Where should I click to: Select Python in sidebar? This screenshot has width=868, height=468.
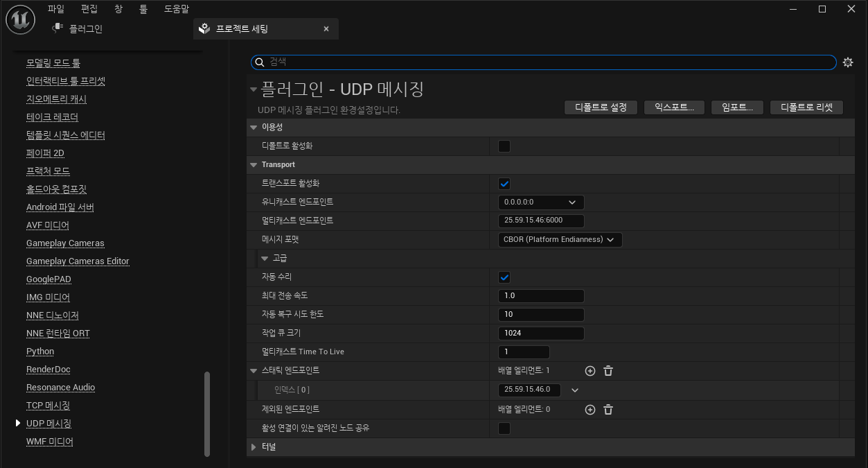click(40, 352)
